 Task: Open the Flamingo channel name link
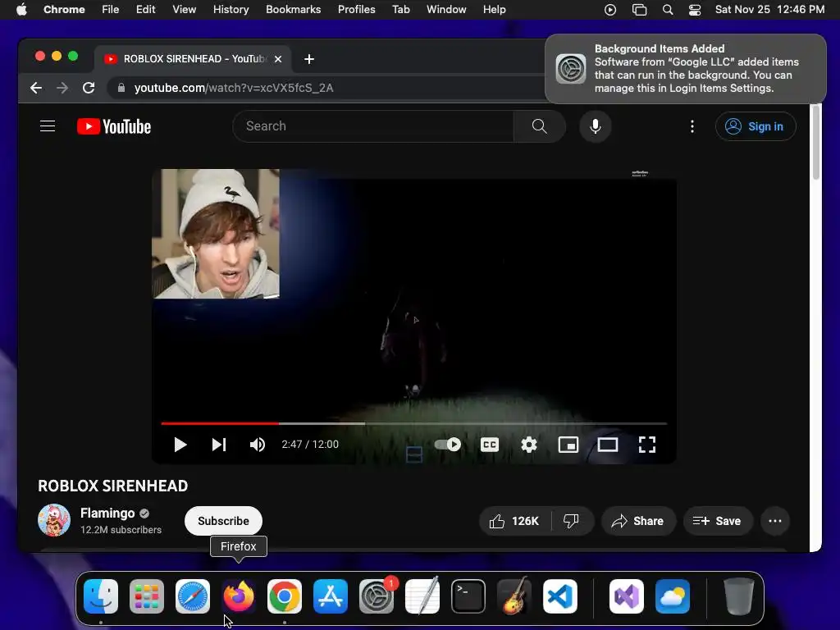[107, 513]
